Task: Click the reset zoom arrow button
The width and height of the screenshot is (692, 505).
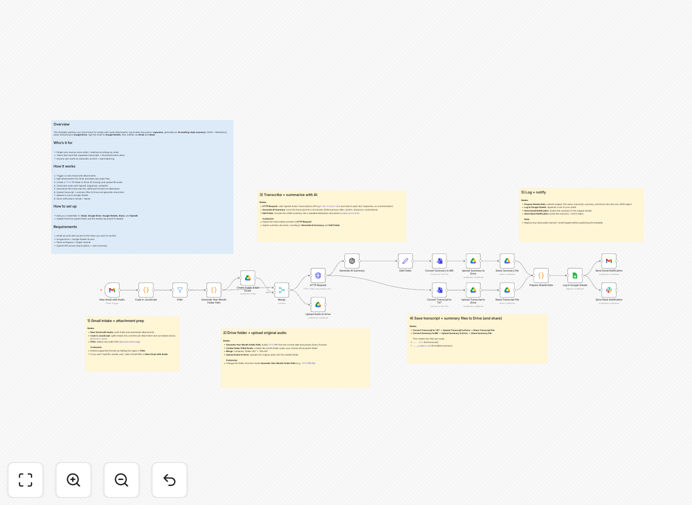Action: (169, 480)
